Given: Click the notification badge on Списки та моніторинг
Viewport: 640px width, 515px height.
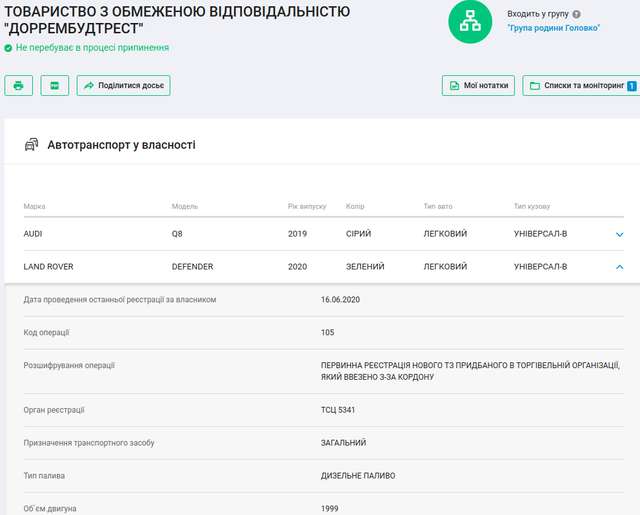Looking at the screenshot, I should tap(631, 86).
